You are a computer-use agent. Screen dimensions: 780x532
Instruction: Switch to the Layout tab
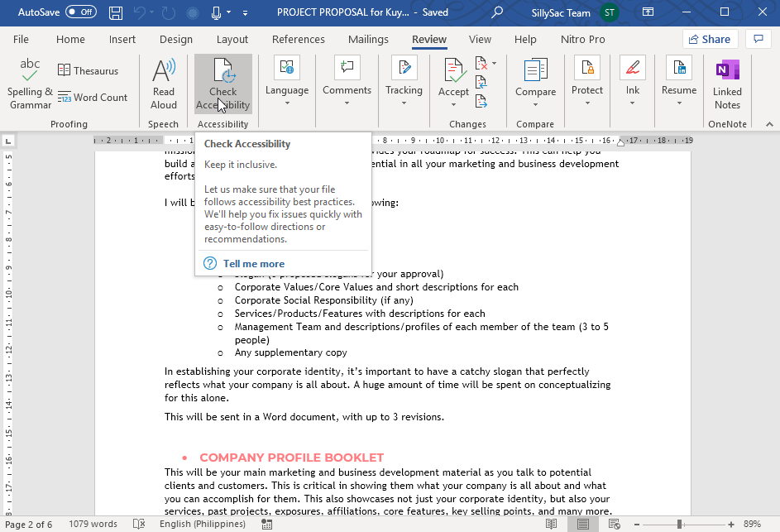(232, 40)
